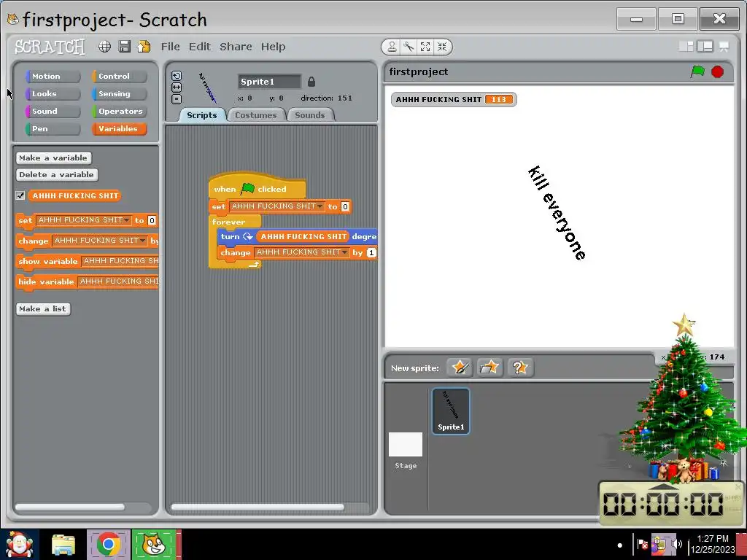This screenshot has width=747, height=560.
Task: Click the scripts area horizontal scrollbar
Action: 258,507
